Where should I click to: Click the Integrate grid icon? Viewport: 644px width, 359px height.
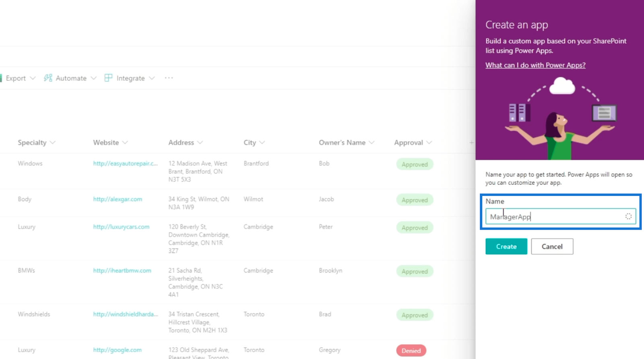click(x=108, y=78)
